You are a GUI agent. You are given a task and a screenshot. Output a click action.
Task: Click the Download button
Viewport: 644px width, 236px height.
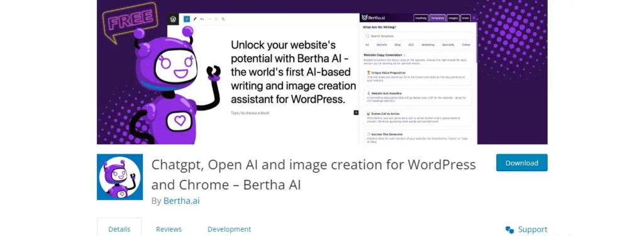pyautogui.click(x=521, y=163)
